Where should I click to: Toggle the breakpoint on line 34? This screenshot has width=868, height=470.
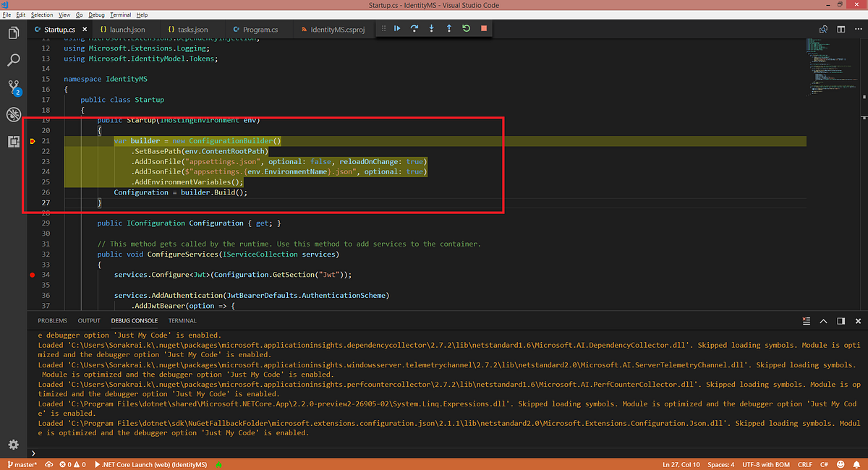tap(32, 275)
